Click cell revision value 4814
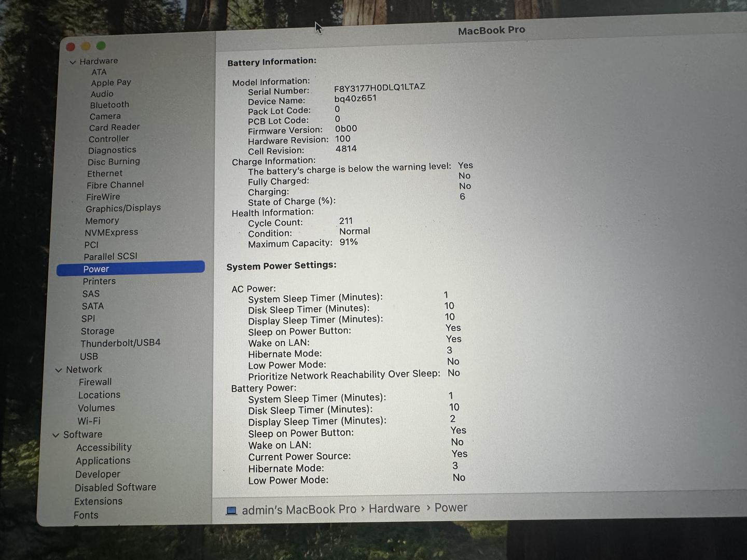 click(x=346, y=149)
